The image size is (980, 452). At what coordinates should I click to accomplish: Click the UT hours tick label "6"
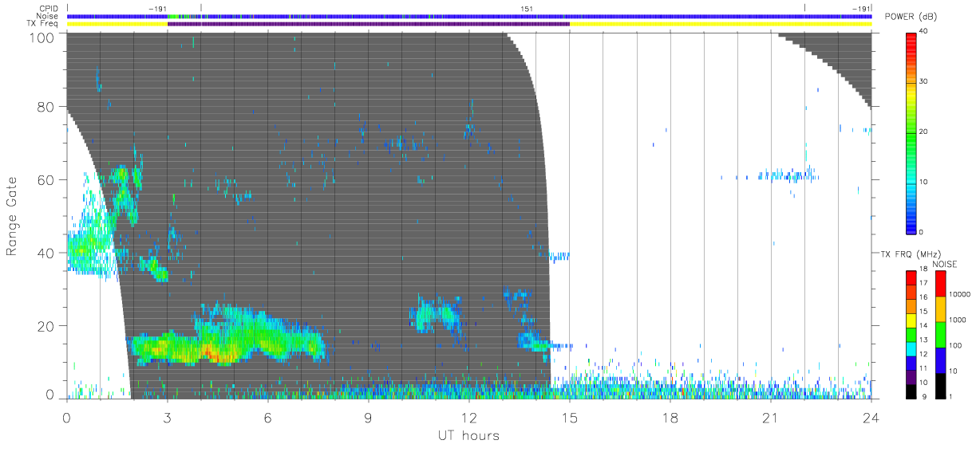pos(267,417)
